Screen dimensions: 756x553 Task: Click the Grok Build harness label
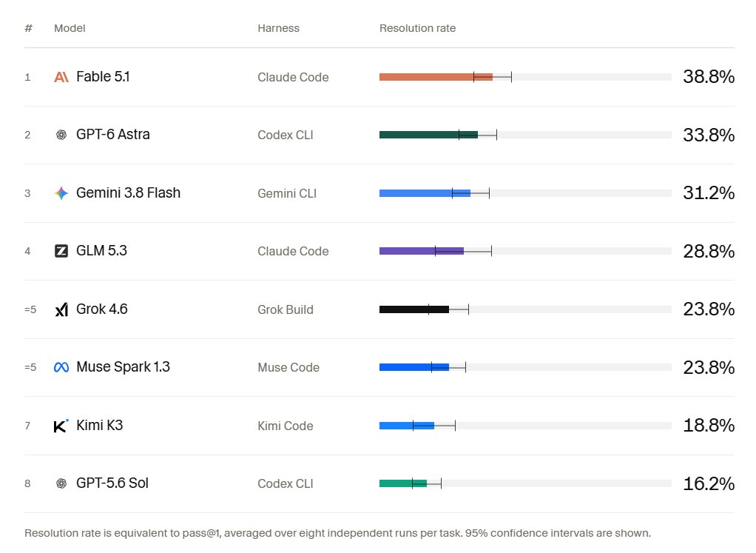tap(286, 309)
